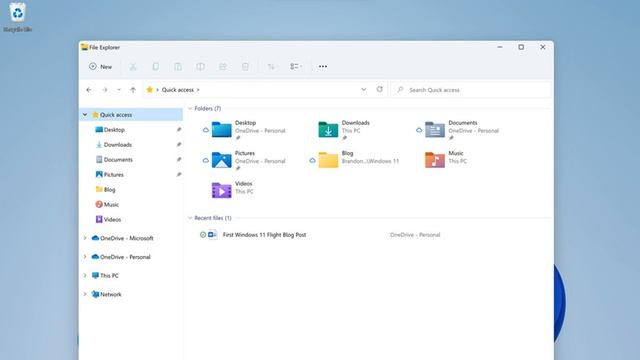Click the Paste toolbar icon
Viewport: 640px width, 360px height.
tap(178, 67)
